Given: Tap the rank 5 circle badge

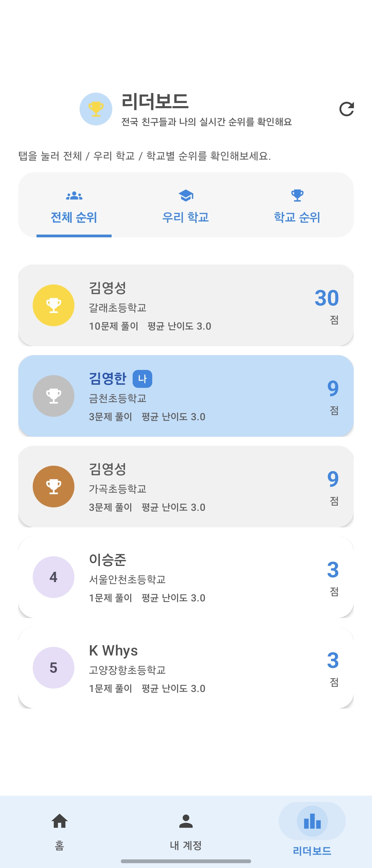Looking at the screenshot, I should click(x=53, y=668).
